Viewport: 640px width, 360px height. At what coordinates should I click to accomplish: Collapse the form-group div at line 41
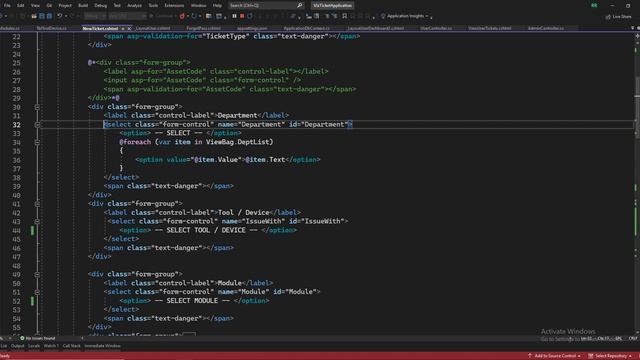[37, 204]
